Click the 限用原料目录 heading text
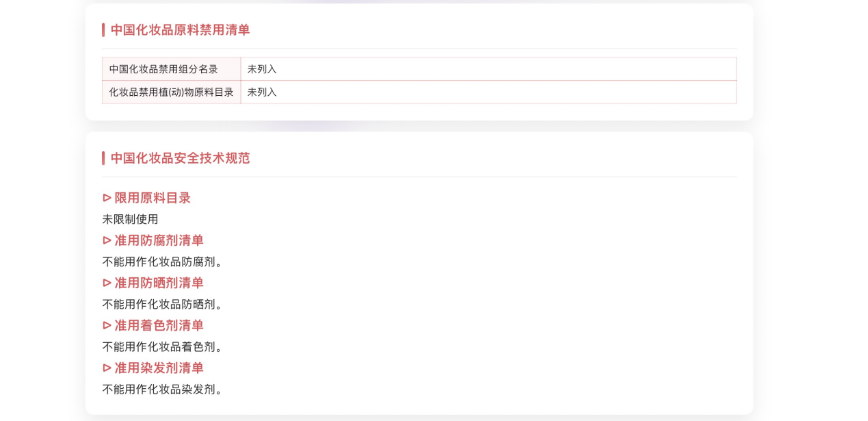Image resolution: width=868 pixels, height=421 pixels. click(x=153, y=198)
